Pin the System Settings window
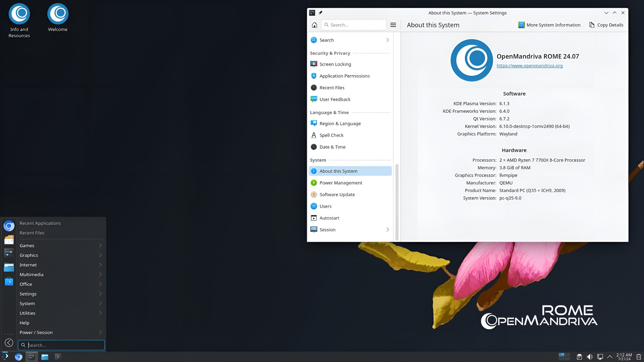Screen dimensions: 644x362 (x=320, y=13)
